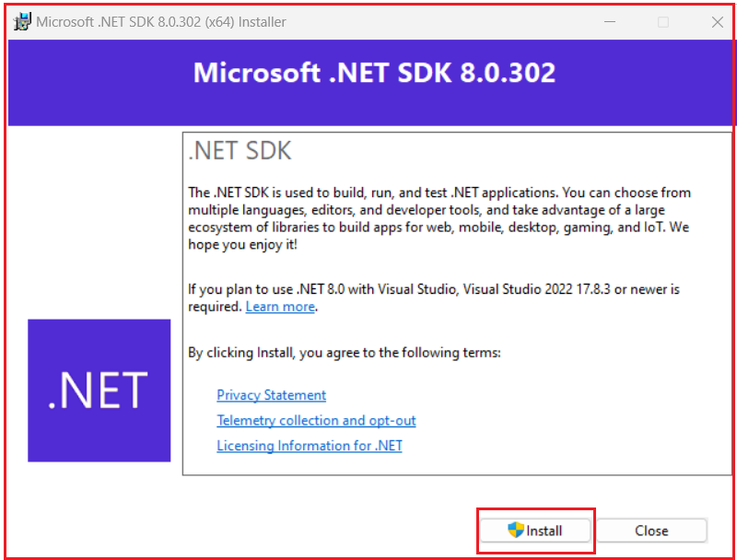Click the .NET logo image
Screen dimensions: 737x560
tap(99, 390)
